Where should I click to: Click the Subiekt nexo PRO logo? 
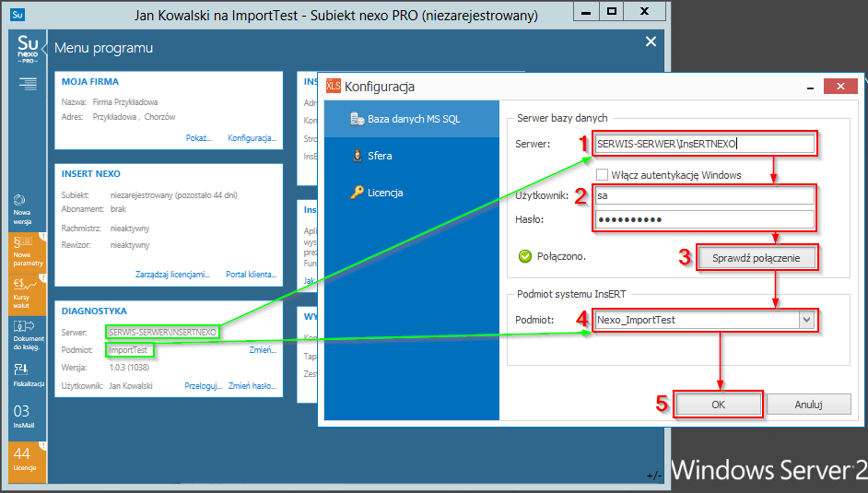pyautogui.click(x=28, y=49)
